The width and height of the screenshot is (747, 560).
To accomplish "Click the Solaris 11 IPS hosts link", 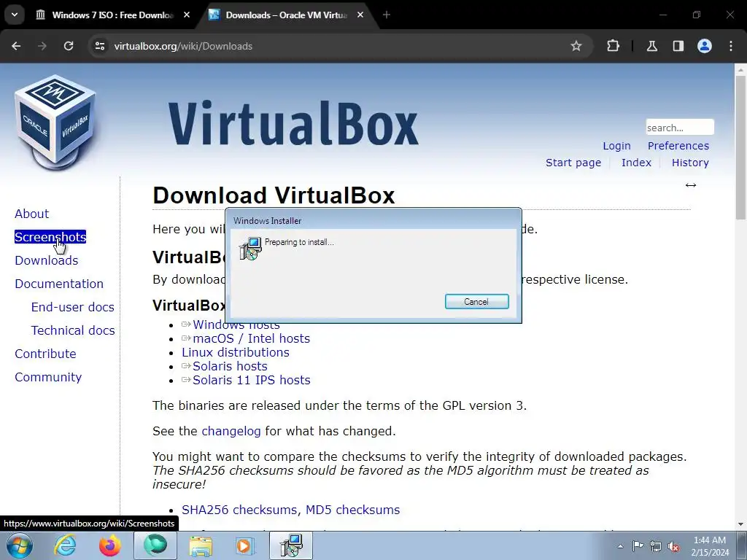I will coord(251,380).
